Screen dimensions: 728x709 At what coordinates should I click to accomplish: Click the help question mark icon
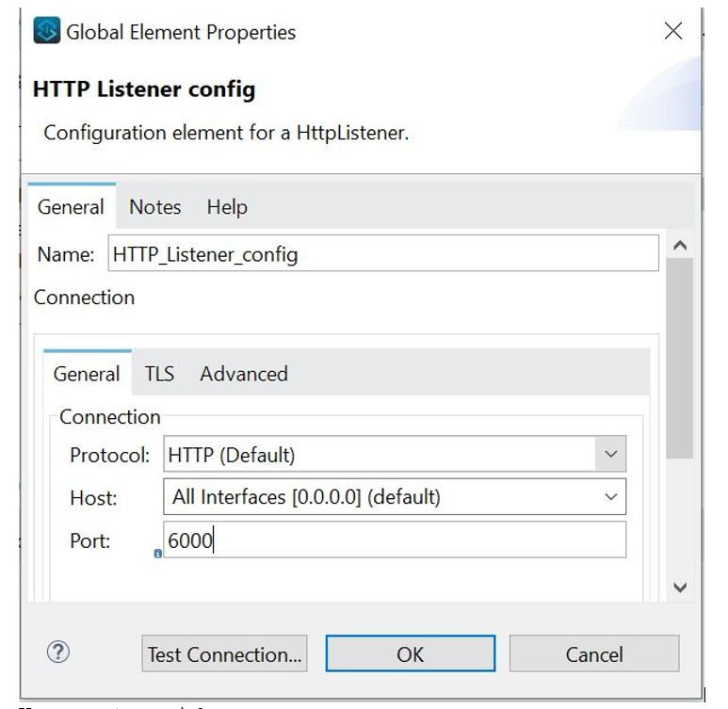[57, 653]
